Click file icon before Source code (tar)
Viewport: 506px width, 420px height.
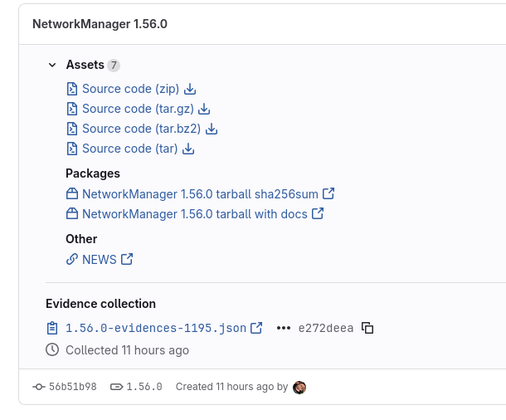pyautogui.click(x=72, y=149)
